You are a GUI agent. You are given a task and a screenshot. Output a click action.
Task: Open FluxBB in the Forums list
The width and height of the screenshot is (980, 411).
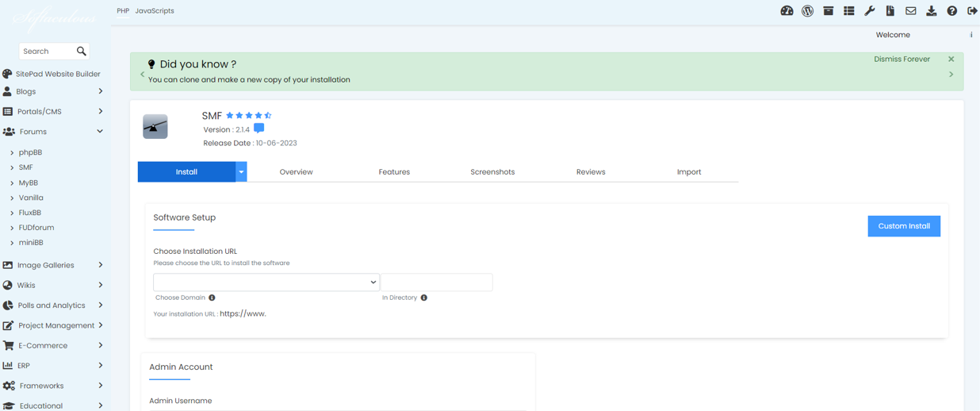point(30,213)
